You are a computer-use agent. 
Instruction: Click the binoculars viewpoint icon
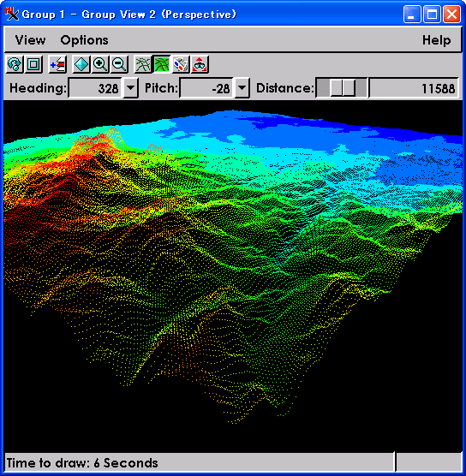(x=200, y=64)
